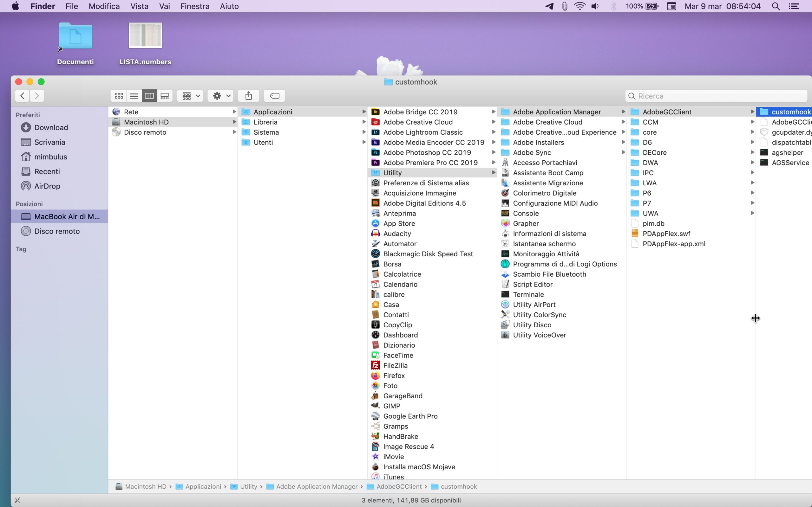Image resolution: width=812 pixels, height=507 pixels.
Task: Go back with the left arrow button
Action: pyautogui.click(x=22, y=96)
